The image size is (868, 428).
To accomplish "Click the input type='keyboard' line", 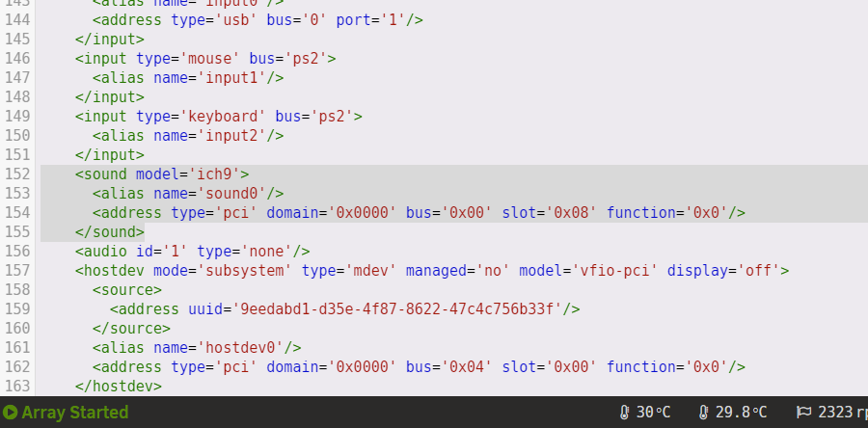I will 219,117.
